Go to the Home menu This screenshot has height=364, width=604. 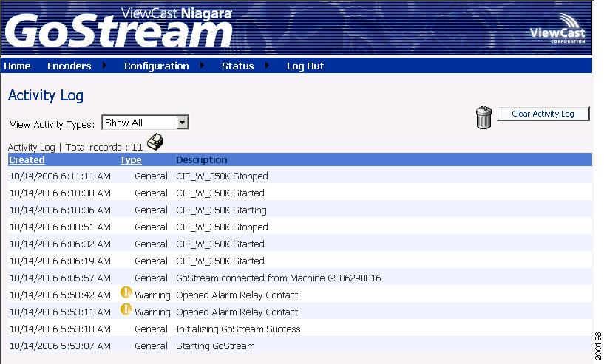pos(17,66)
